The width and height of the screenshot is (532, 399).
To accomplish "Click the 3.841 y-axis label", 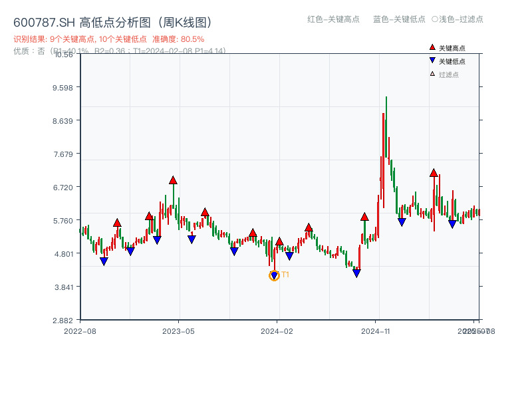I will pos(64,287).
